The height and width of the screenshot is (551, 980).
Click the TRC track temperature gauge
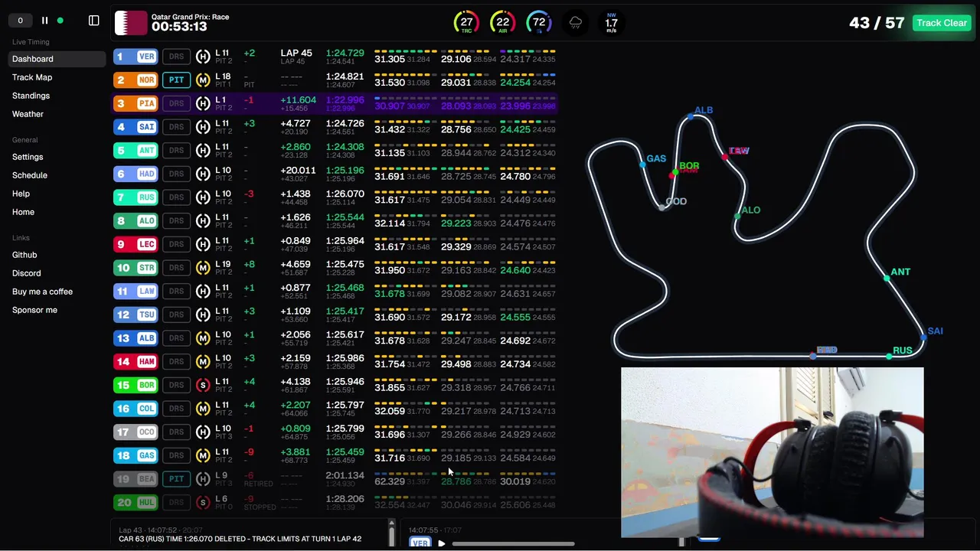click(x=466, y=23)
